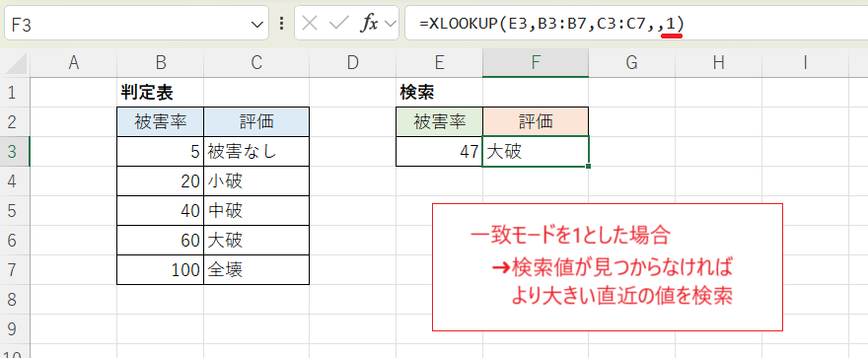Click the 評価 header in column F

click(536, 121)
